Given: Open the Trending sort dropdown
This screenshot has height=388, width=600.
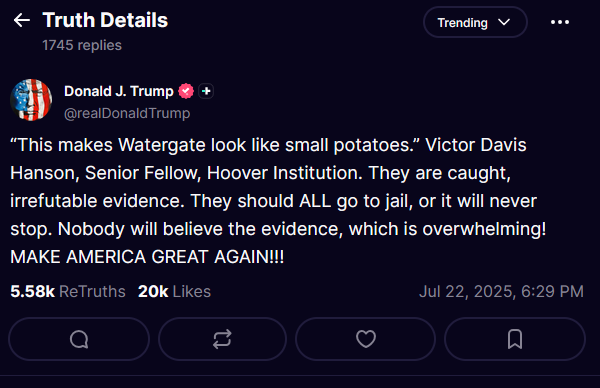Looking at the screenshot, I should pos(475,22).
